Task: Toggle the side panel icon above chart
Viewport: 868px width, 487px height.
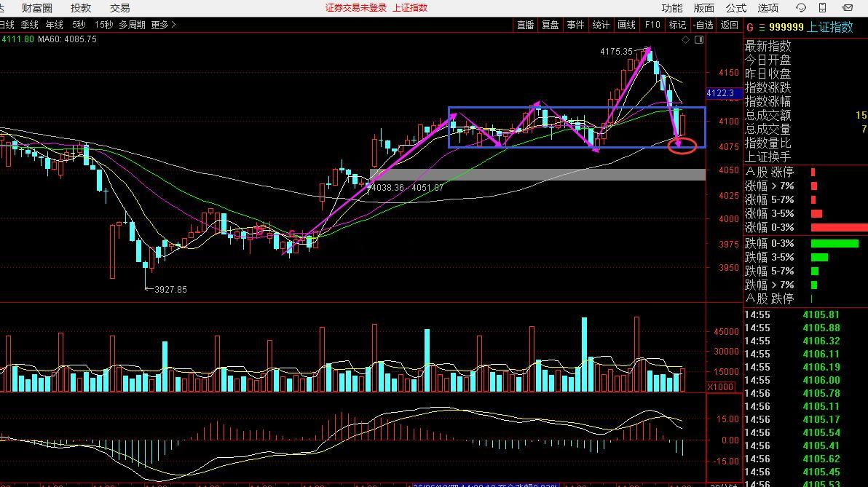Action: coord(699,39)
